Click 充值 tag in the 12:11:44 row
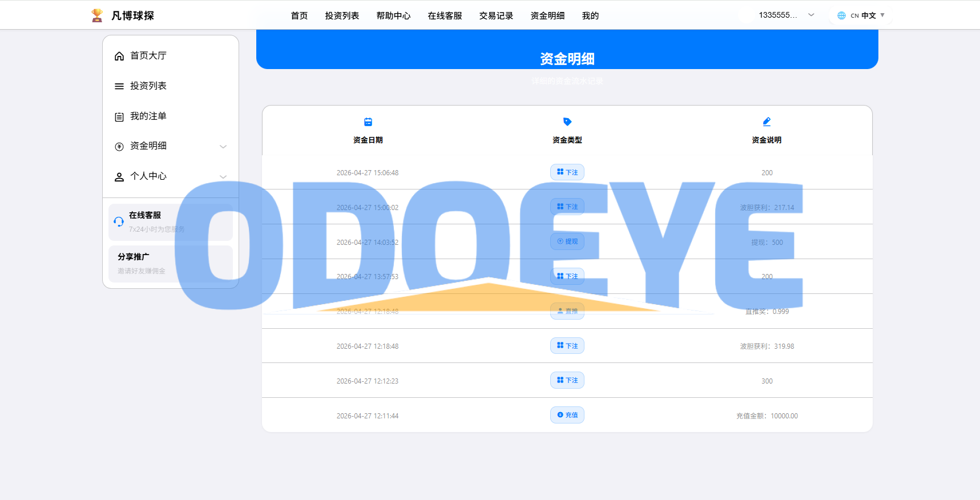 567,415
